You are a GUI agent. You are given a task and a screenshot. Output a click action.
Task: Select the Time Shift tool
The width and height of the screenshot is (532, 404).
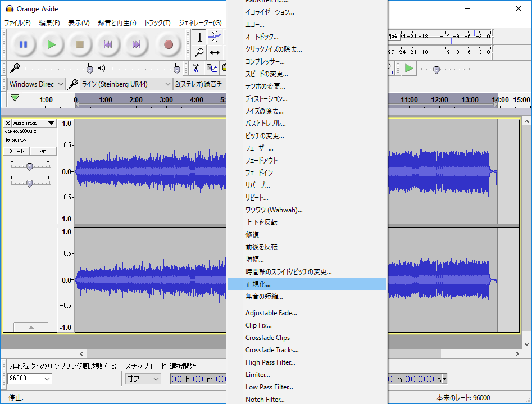coord(215,52)
